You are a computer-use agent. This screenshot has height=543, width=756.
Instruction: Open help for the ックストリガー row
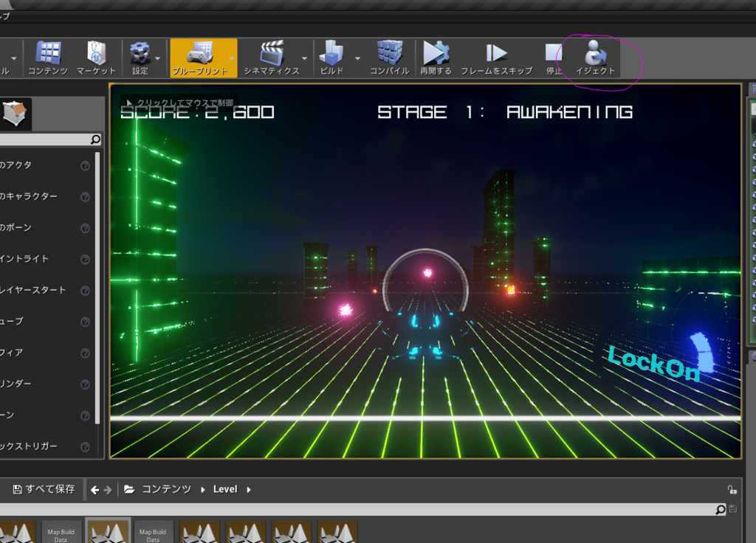tap(86, 446)
